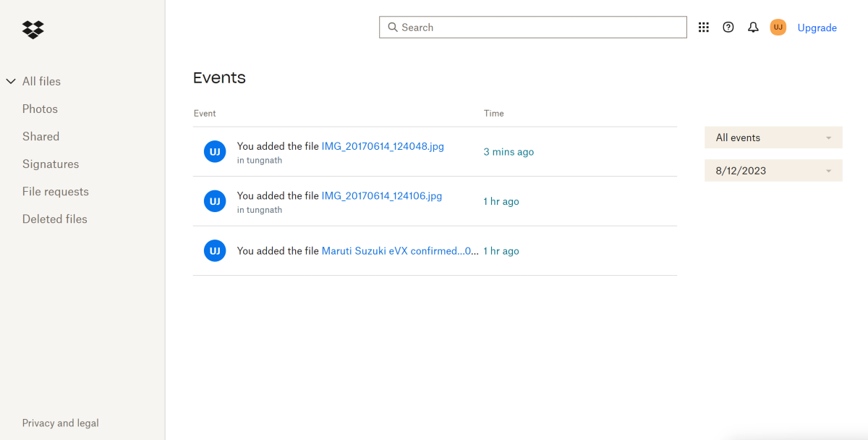Screen dimensions: 868x440
Task: Click the search magnifier icon
Action: [393, 27]
